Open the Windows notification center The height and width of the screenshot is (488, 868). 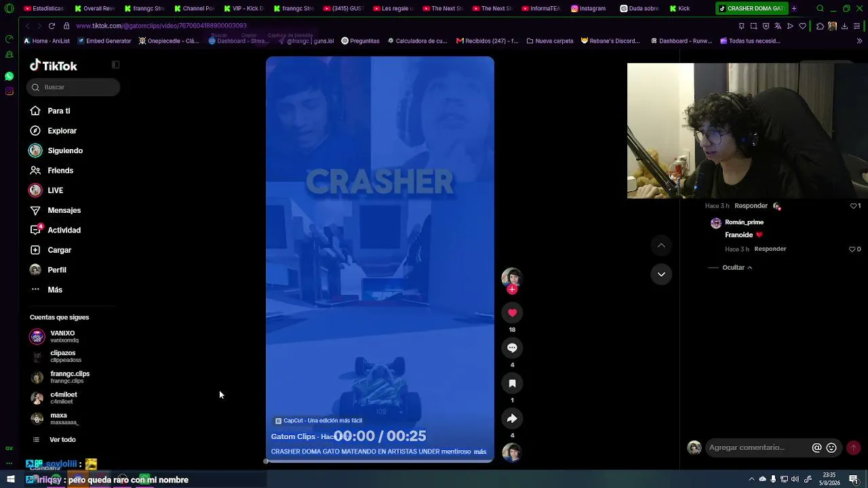click(854, 479)
